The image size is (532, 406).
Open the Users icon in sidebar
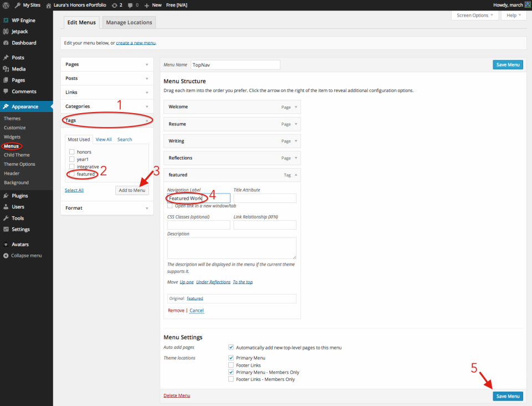(x=6, y=207)
